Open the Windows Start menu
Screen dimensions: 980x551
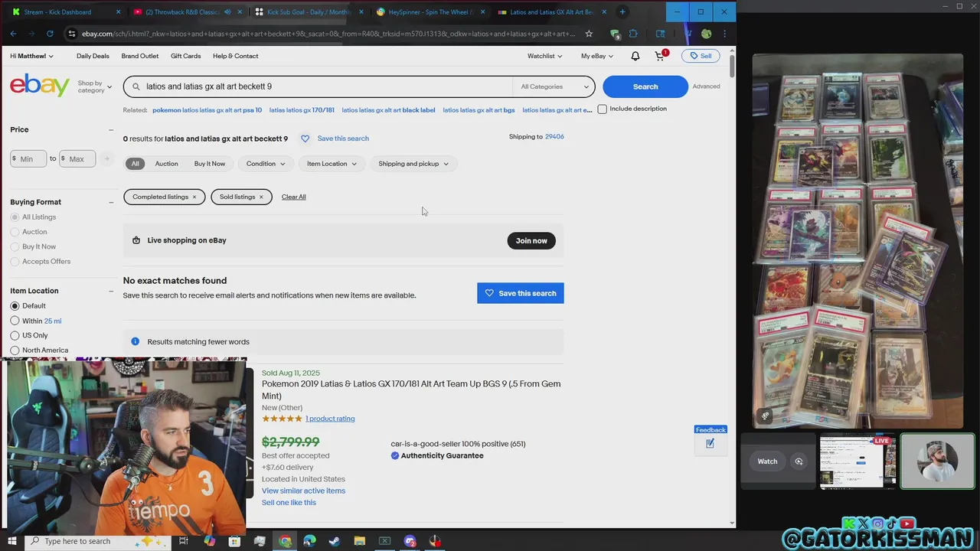(11, 541)
